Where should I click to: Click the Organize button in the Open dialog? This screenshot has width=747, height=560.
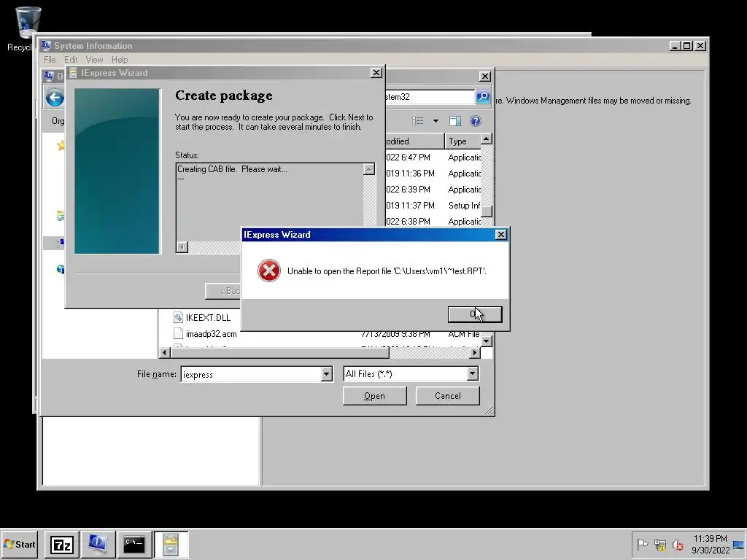point(58,121)
